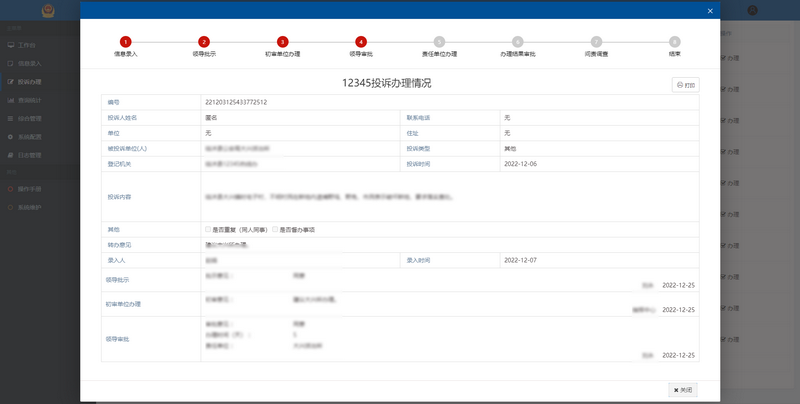Click the date 2022-12-25 in 领导审批 row
This screenshot has height=404, width=800.
click(x=679, y=355)
